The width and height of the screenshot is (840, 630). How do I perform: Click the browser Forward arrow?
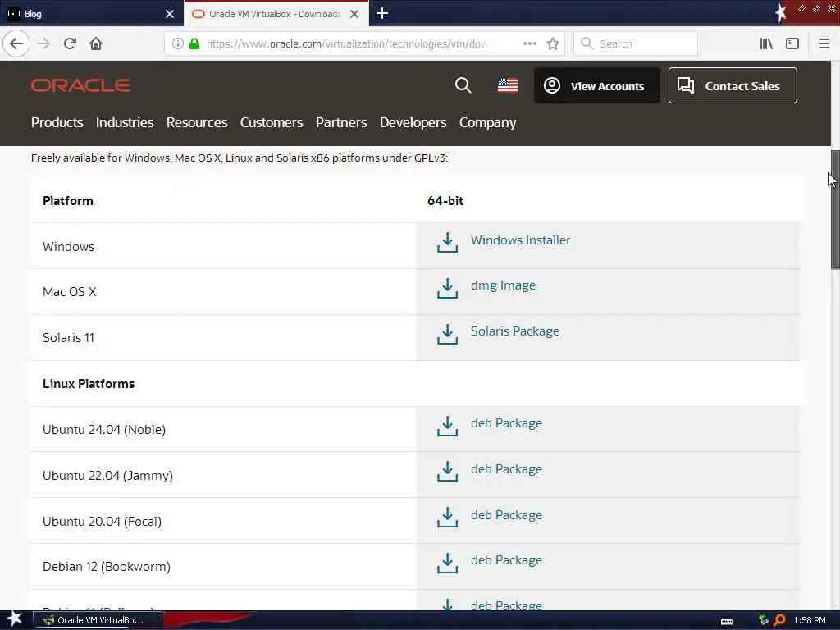coord(43,43)
